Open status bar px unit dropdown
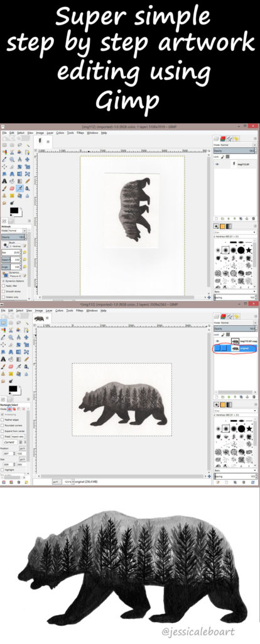This screenshot has height=644, width=260. (x=57, y=482)
